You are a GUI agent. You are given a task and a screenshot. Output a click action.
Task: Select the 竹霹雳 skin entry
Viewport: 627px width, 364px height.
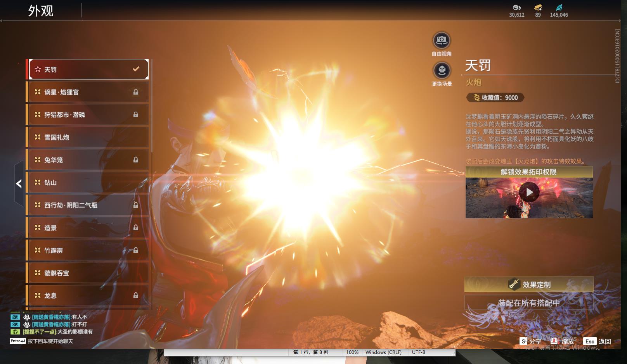[88, 250]
